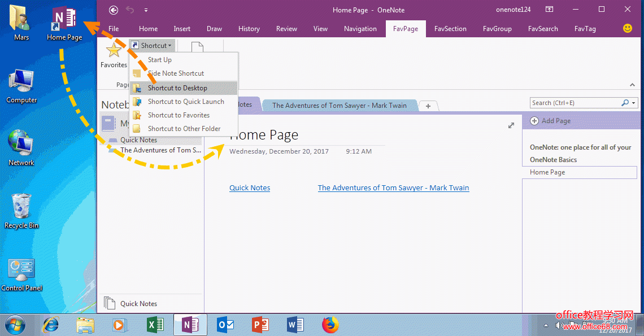Select OneNote Basics in page list
The height and width of the screenshot is (336, 644).
pos(553,160)
